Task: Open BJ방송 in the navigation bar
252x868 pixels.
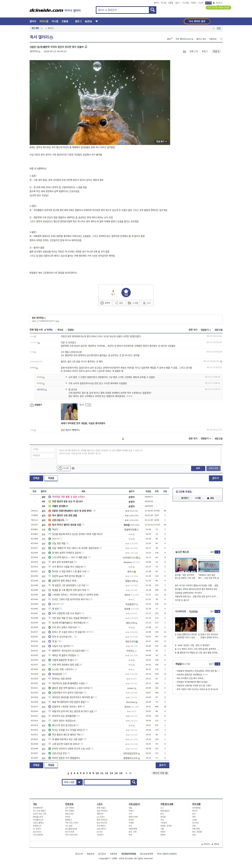Action: point(88,21)
